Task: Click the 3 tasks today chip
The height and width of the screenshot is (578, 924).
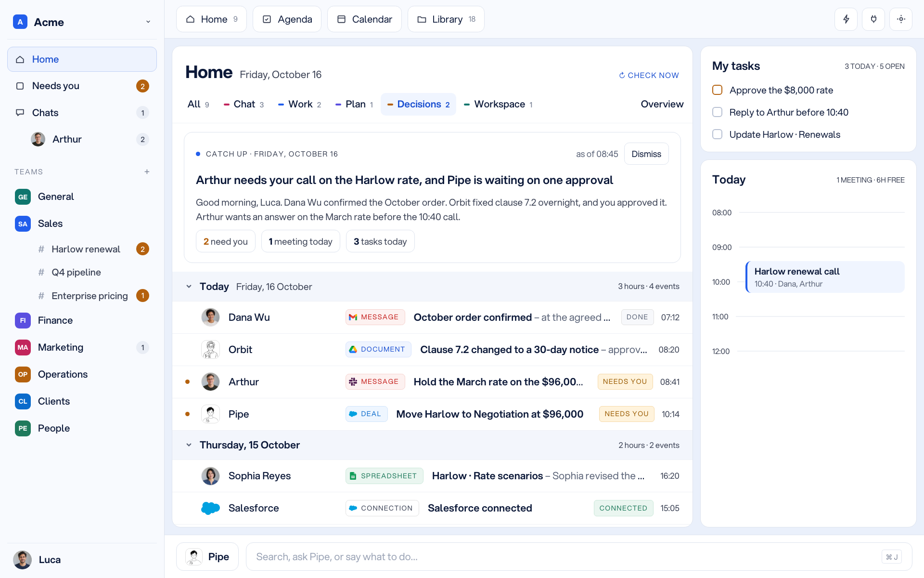Action: 380,241
